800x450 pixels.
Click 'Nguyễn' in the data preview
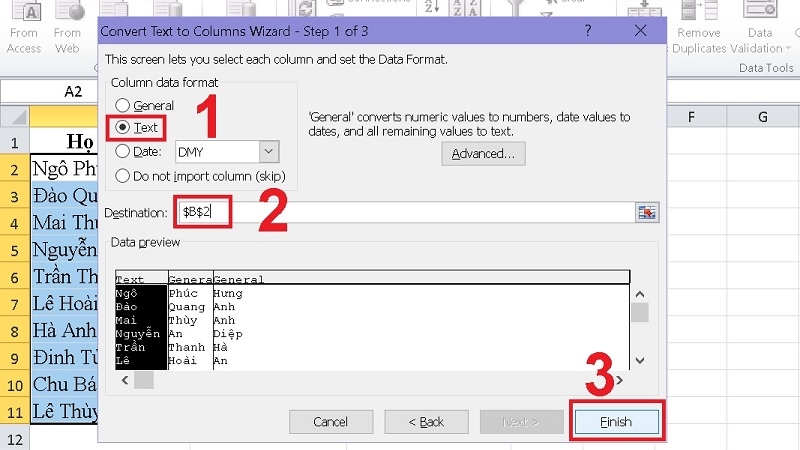tap(138, 334)
